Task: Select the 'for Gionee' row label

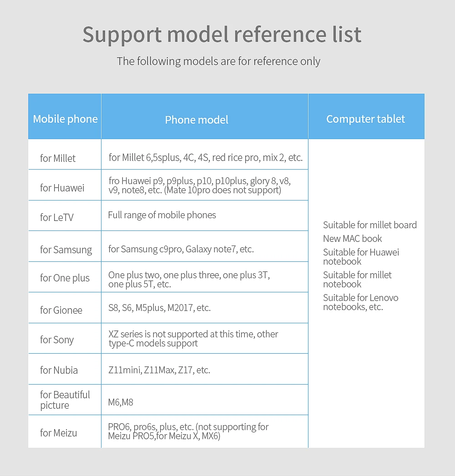Action: coord(61,310)
